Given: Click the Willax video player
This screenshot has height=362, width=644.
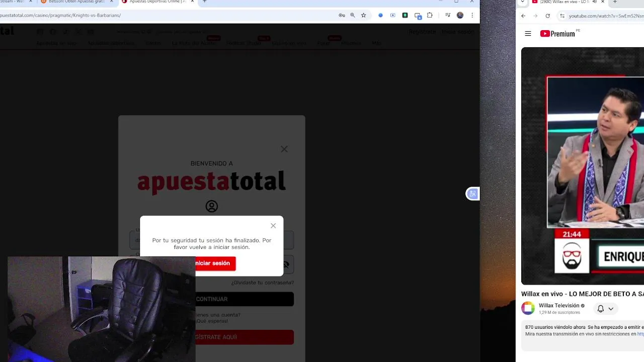Looking at the screenshot, I should pos(583,166).
